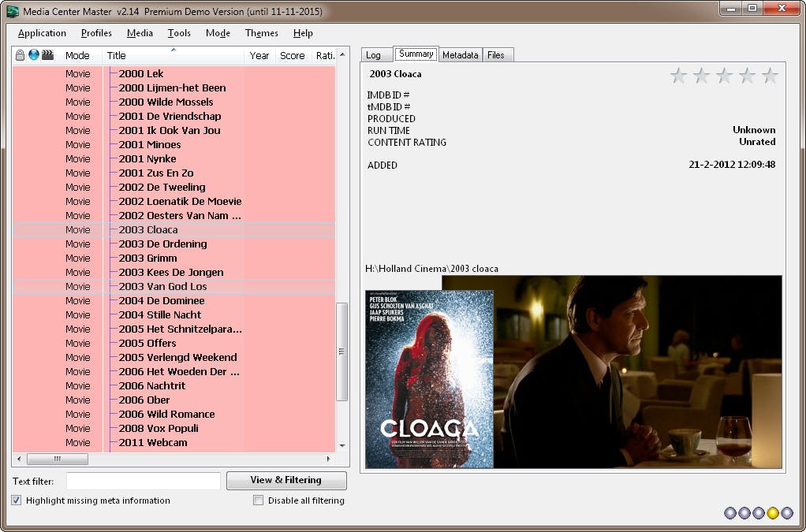806x532 pixels.
Task: Open the Themes menu
Action: click(x=262, y=33)
